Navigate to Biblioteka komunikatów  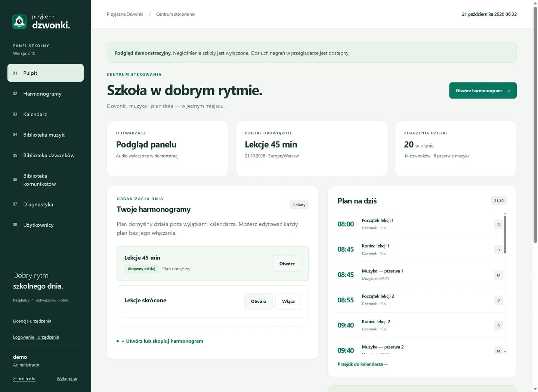46,180
